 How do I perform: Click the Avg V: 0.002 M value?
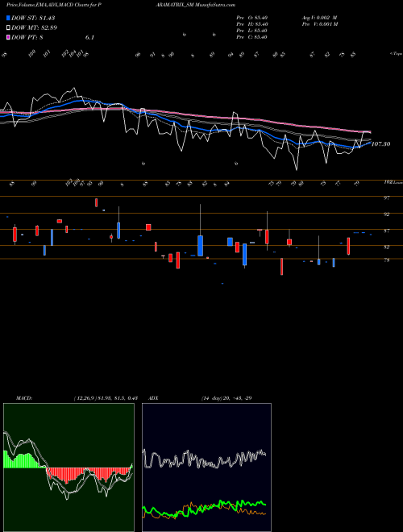click(x=319, y=17)
